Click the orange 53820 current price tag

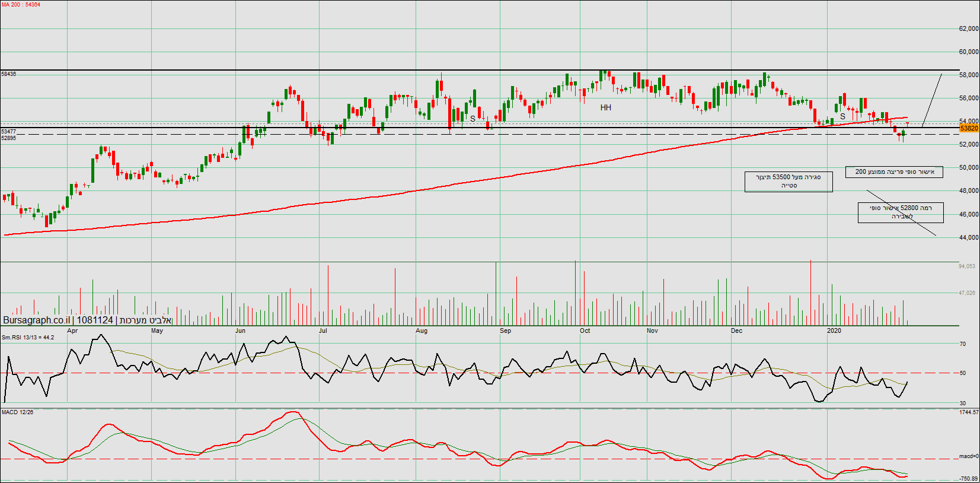[x=969, y=128]
